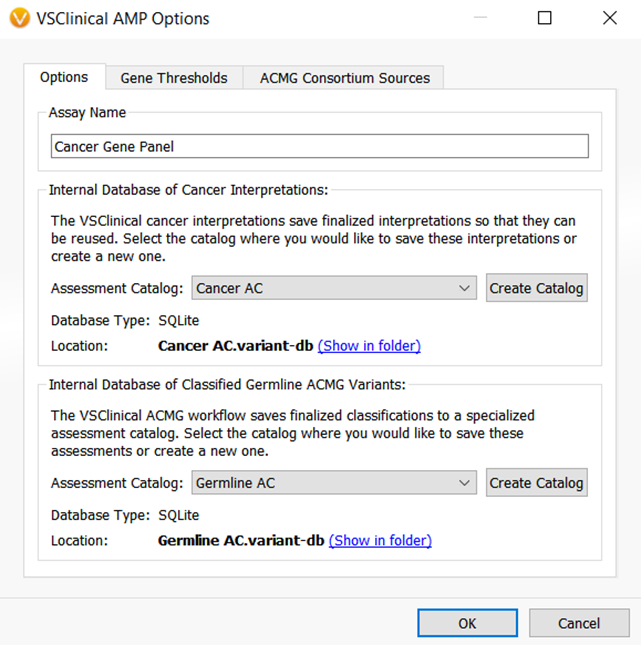Image resolution: width=641 pixels, height=645 pixels.
Task: Click the chevron arrow on Cancer AC combo box
Action: (465, 288)
